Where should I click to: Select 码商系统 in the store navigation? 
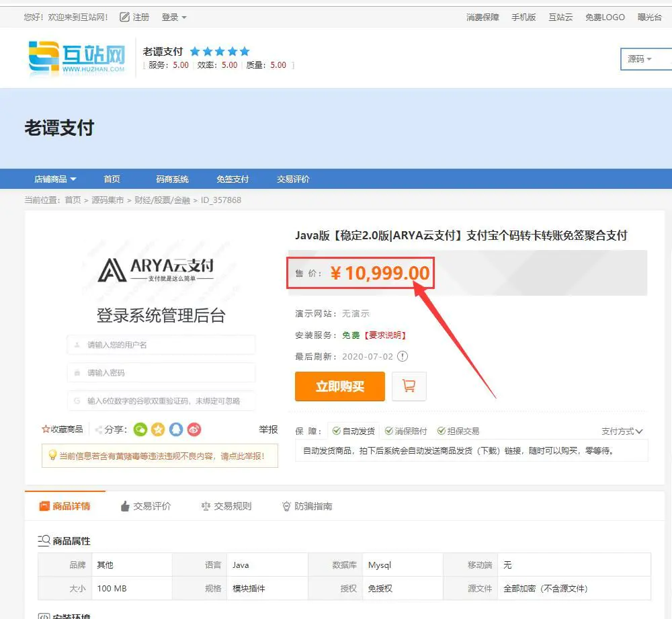click(x=173, y=179)
